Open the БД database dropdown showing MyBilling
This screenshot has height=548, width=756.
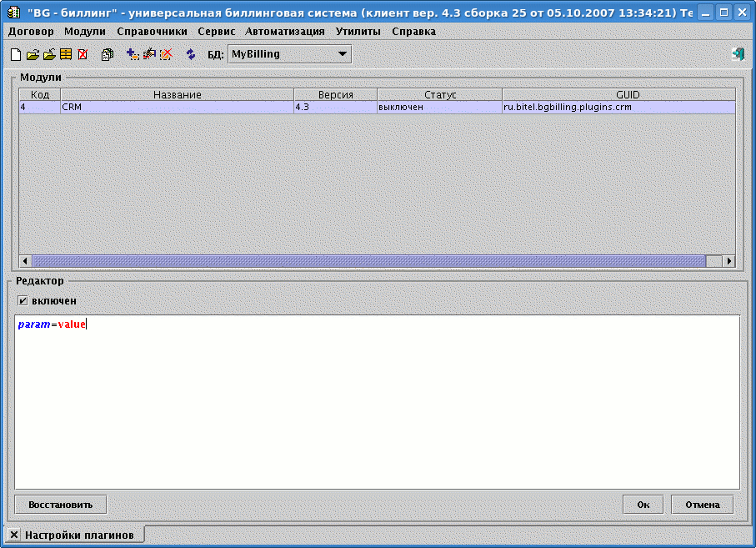[x=289, y=54]
